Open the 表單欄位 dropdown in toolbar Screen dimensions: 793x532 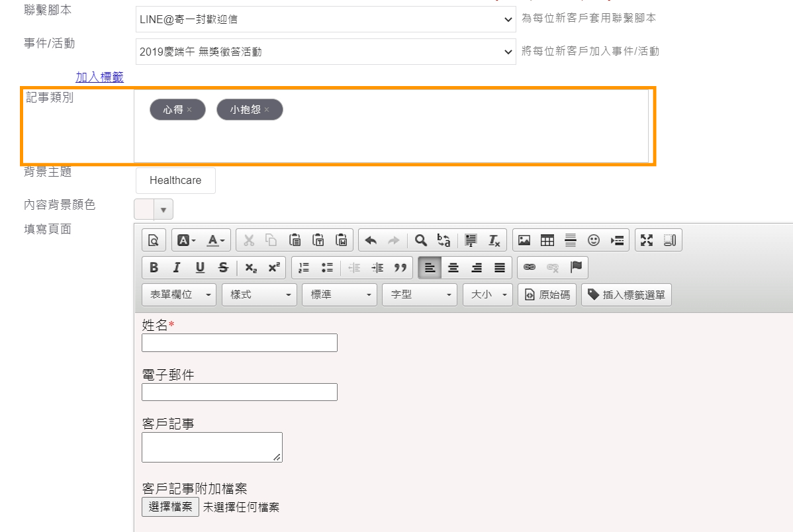(179, 294)
